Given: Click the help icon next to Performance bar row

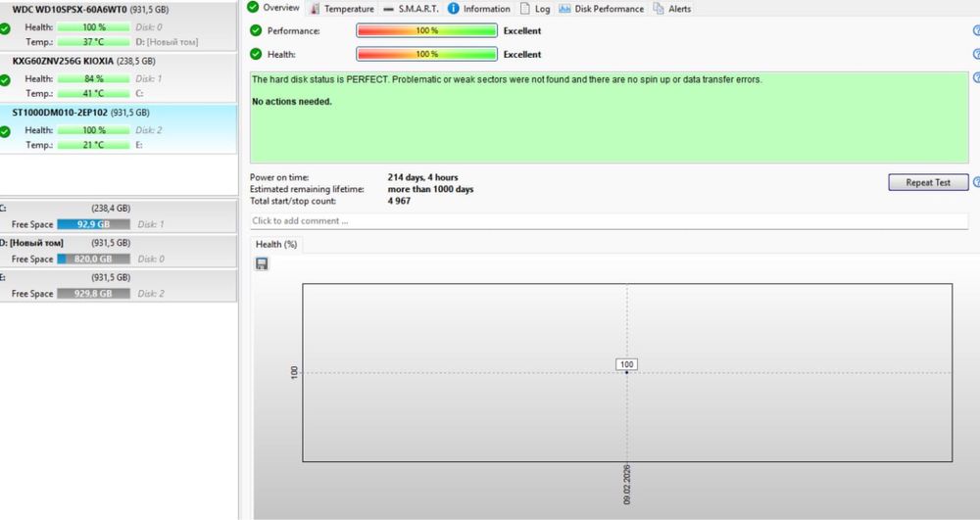Looking at the screenshot, I should (x=976, y=30).
